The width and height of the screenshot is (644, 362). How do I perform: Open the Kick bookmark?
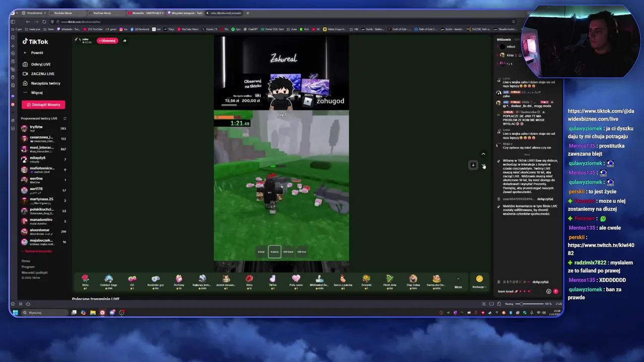[x=305, y=29]
